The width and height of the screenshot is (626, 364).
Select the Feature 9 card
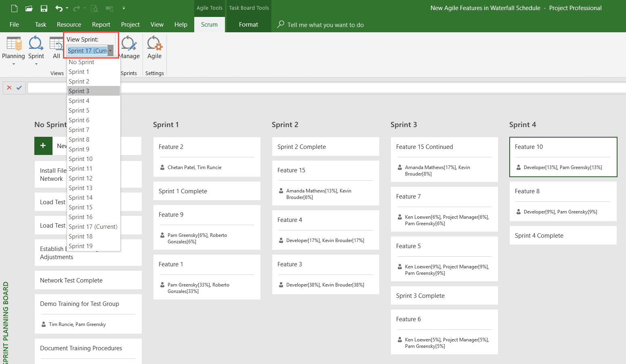207,227
